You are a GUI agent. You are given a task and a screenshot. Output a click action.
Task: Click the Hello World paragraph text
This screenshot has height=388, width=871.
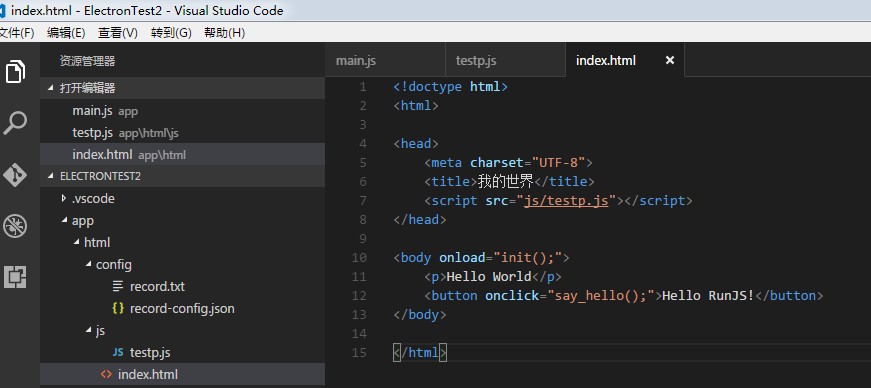[489, 276]
